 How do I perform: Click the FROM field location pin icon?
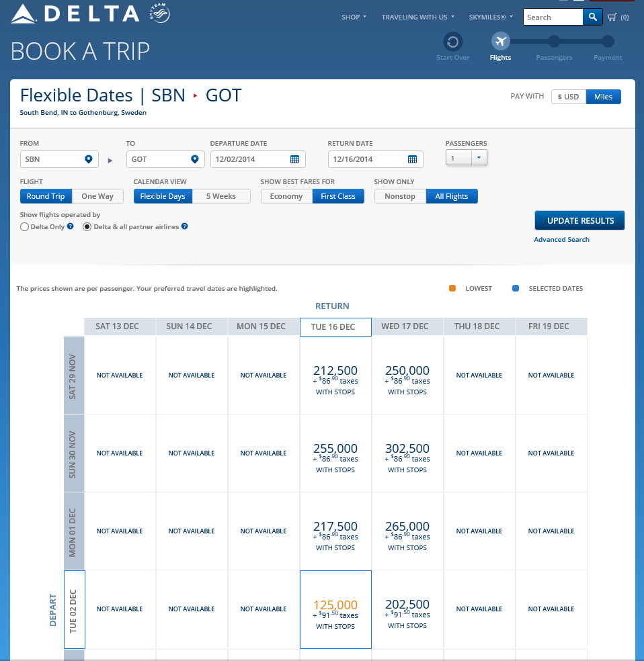[x=88, y=159]
